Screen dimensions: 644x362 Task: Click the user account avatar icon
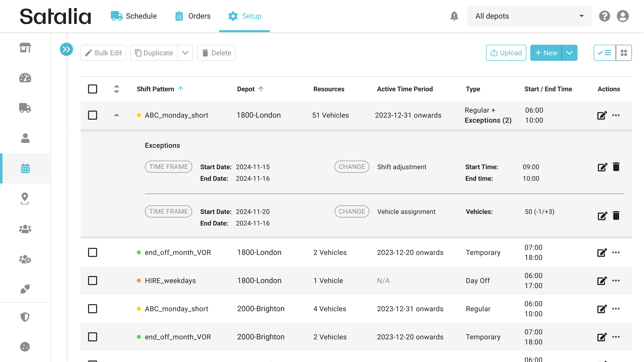click(623, 16)
